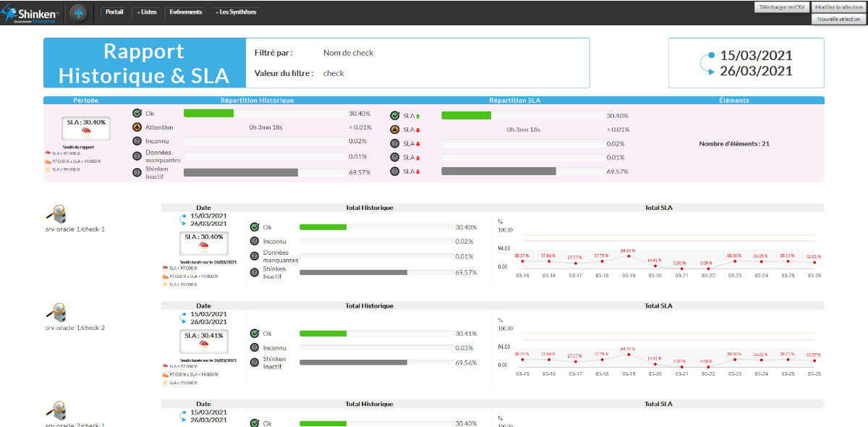The width and height of the screenshot is (868, 427).
Task: Open the Portail menu item
Action: click(114, 12)
